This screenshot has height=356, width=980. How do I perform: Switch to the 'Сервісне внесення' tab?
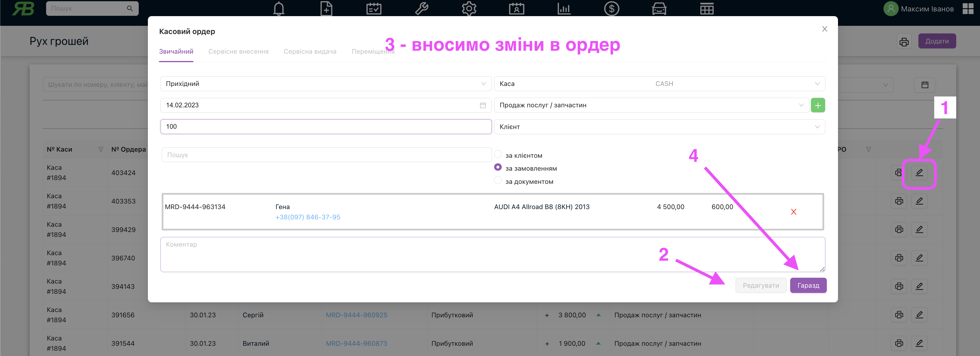tap(238, 51)
